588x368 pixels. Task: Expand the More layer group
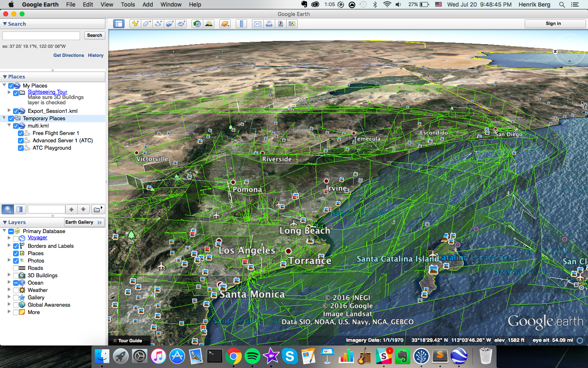point(9,312)
